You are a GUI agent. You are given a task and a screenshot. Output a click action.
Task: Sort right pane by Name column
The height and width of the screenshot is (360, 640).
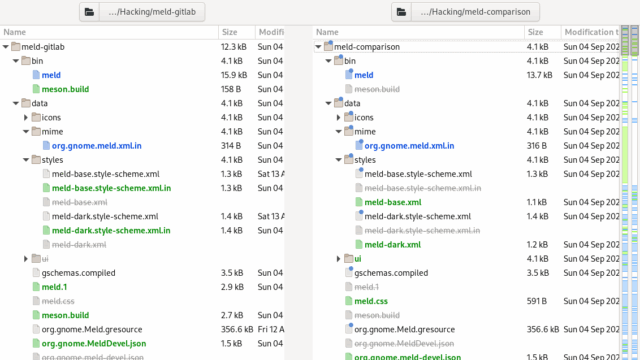pyautogui.click(x=418, y=32)
